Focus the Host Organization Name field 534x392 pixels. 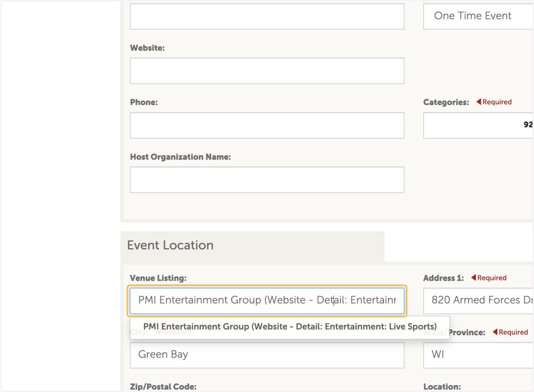coord(267,180)
